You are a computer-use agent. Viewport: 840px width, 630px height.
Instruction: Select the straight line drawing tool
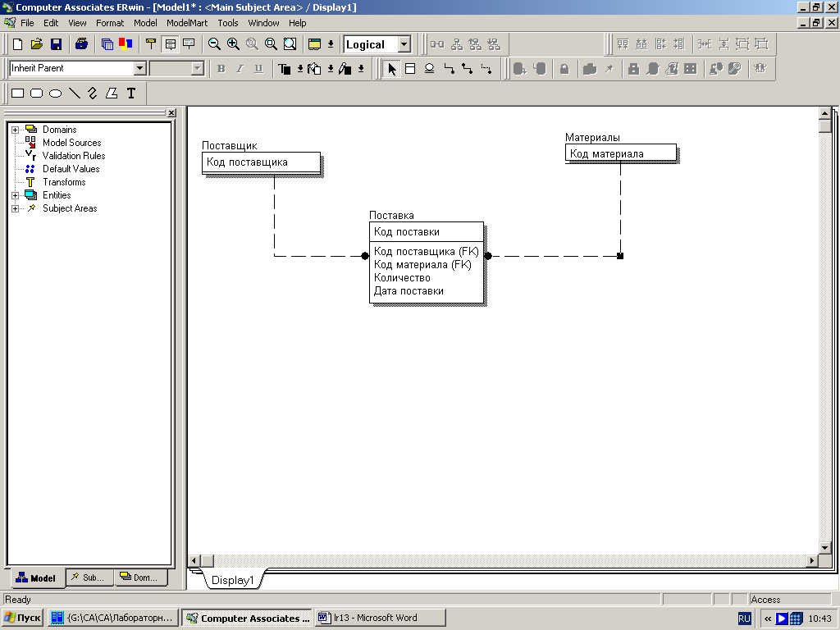coord(75,94)
